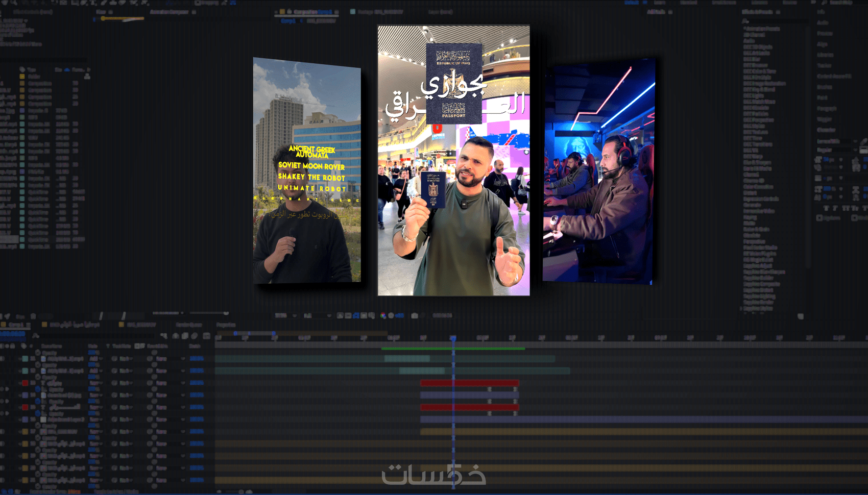This screenshot has height=495, width=868.
Task: Open the Info panel
Action: [820, 12]
